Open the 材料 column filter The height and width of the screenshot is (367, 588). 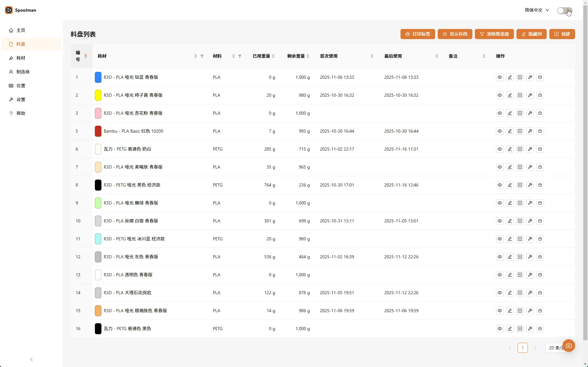point(240,56)
